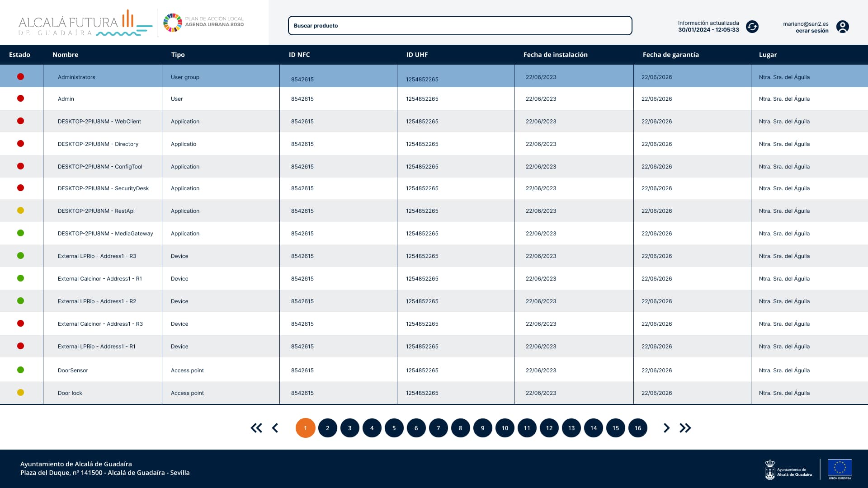Select the DESKTOP-2PIU8NM - WebClient entry
This screenshot has height=488, width=868.
(99, 122)
